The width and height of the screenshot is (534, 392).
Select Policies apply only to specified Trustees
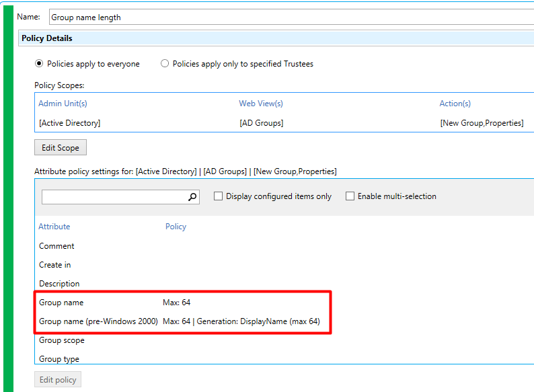click(x=165, y=64)
